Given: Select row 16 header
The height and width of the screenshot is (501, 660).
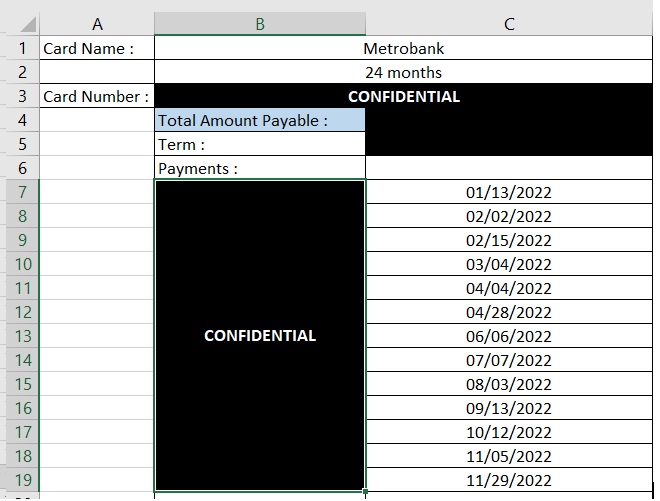Looking at the screenshot, I should pos(22,408).
